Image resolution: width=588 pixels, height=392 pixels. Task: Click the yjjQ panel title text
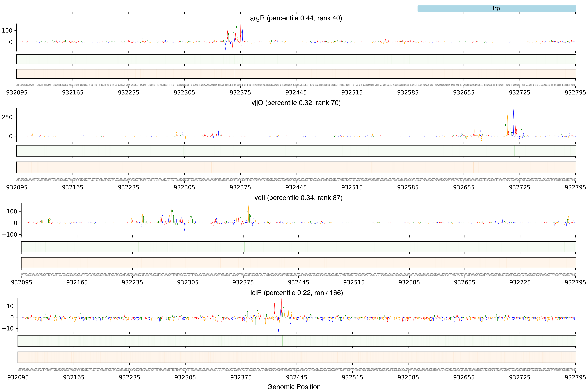[x=296, y=103]
